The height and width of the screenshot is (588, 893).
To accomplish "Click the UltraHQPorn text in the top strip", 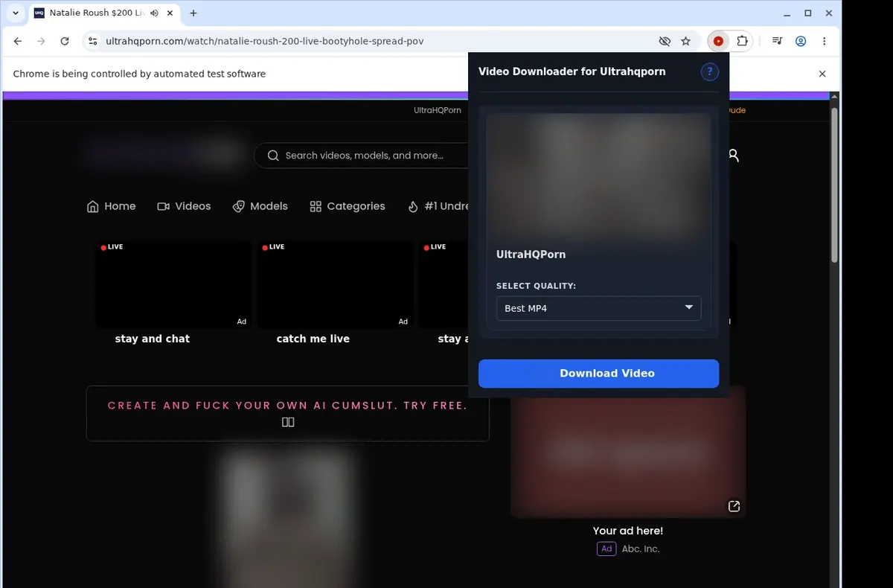I will [438, 110].
